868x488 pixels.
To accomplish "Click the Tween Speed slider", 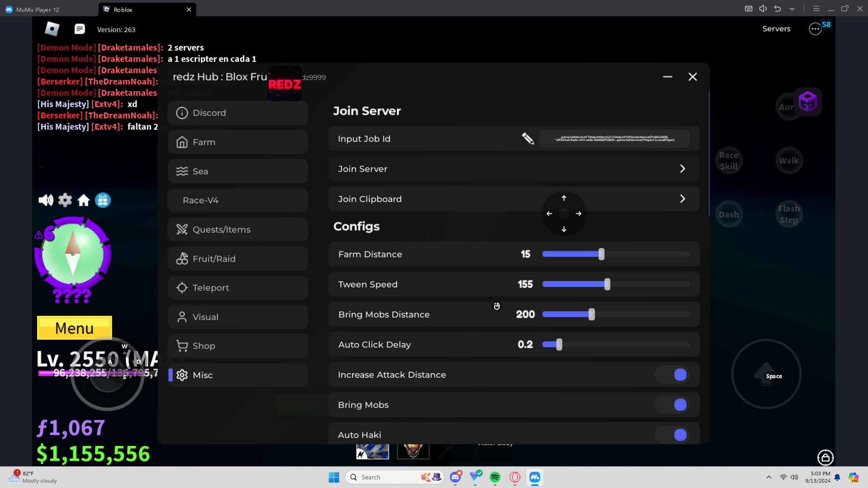I will [x=616, y=284].
